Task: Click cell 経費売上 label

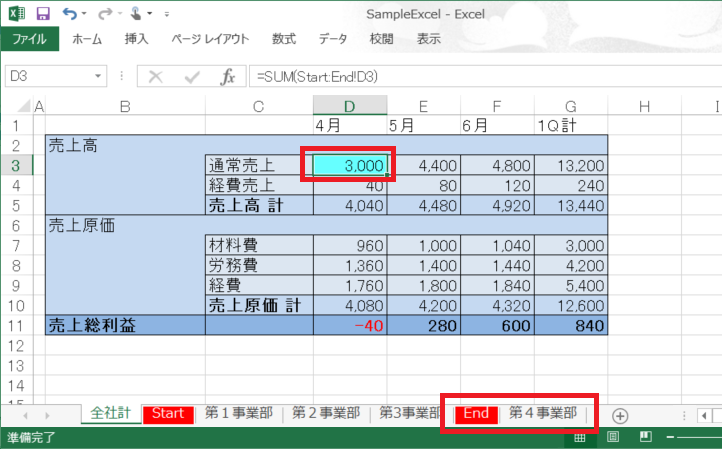Action: [x=259, y=185]
